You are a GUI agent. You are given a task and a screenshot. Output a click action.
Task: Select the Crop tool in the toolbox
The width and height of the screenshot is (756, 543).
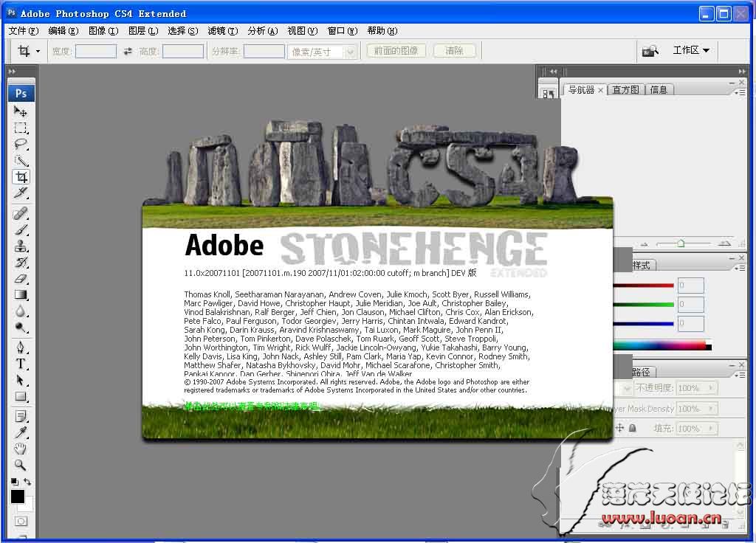tap(20, 177)
